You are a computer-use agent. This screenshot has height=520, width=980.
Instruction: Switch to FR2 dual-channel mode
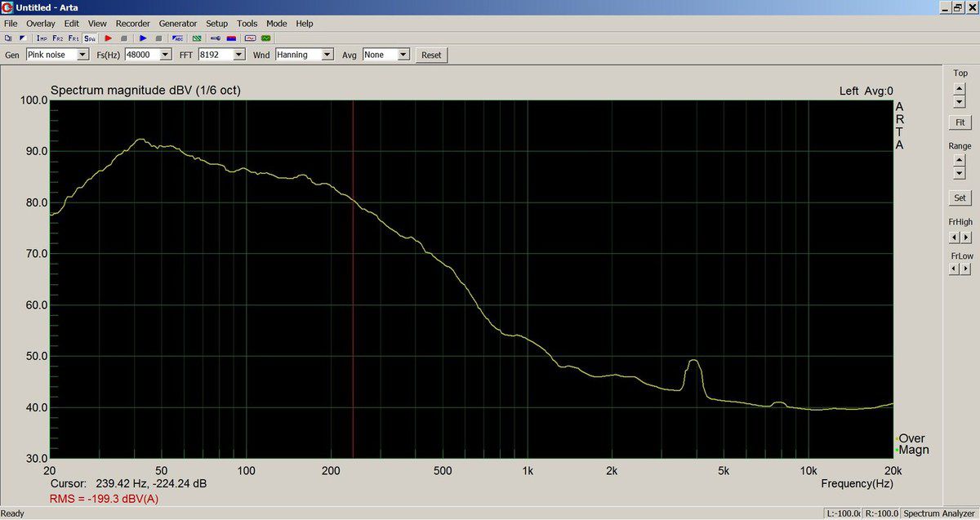pos(58,38)
